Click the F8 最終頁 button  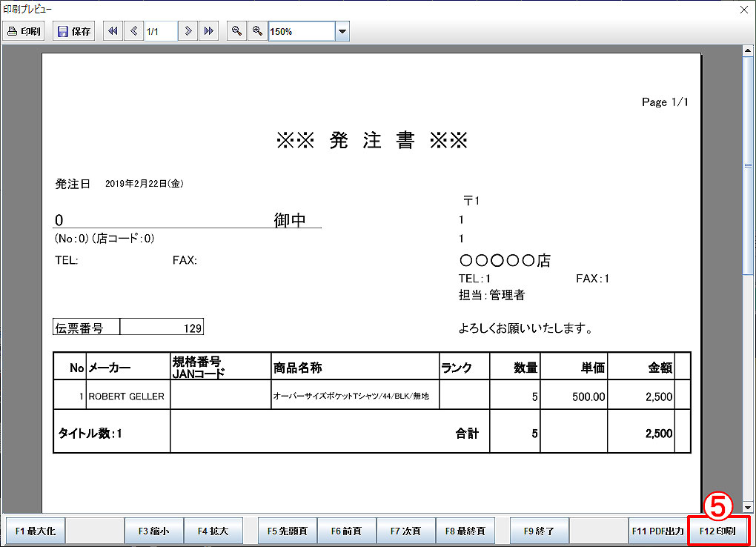[465, 531]
